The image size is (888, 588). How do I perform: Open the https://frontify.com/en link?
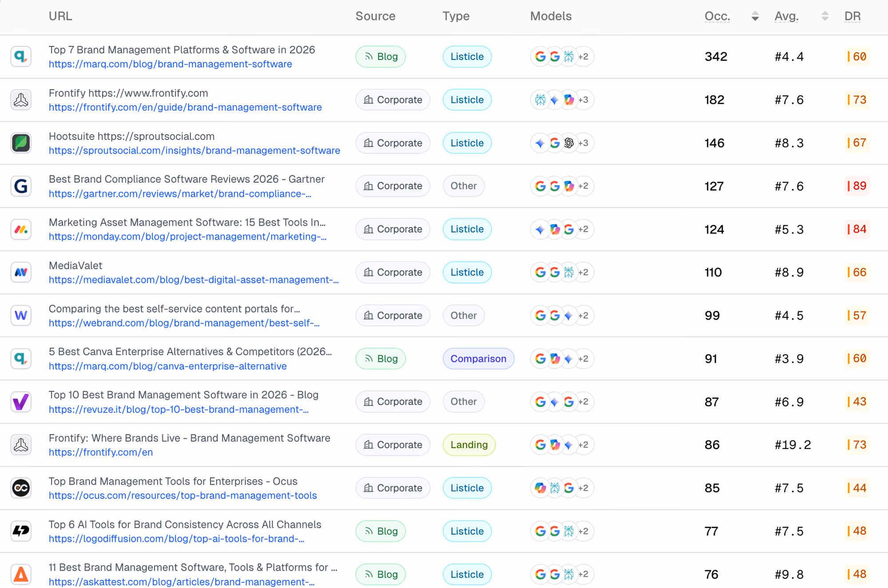click(x=101, y=452)
